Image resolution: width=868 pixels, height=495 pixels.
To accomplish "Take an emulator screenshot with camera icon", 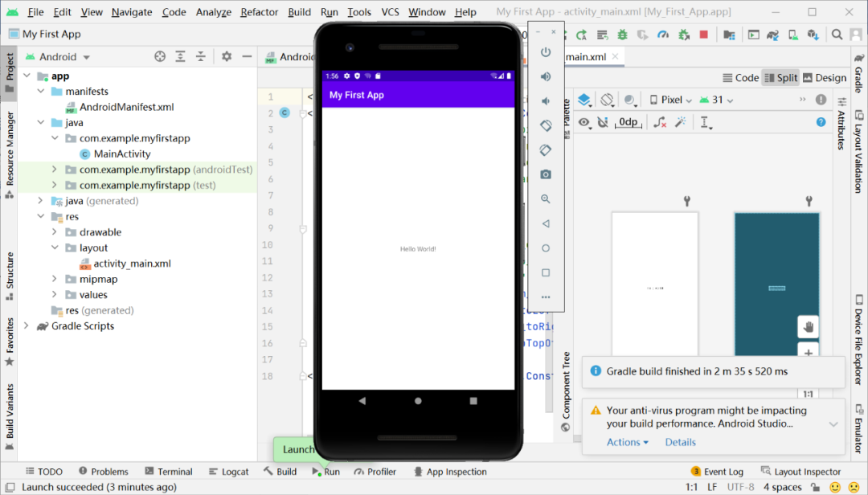I will coord(545,174).
